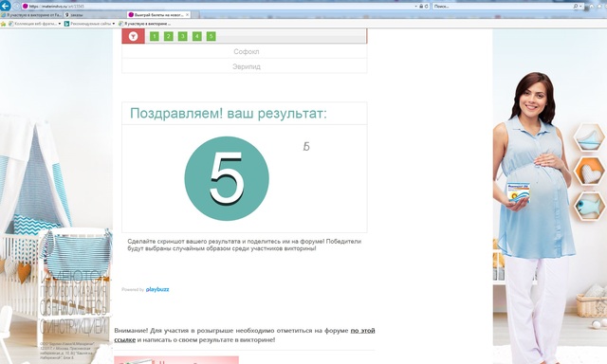Image resolution: width=607 pixels, height=364 pixels.
Task: Switch to the 'заказы' tab
Action: tap(95, 15)
